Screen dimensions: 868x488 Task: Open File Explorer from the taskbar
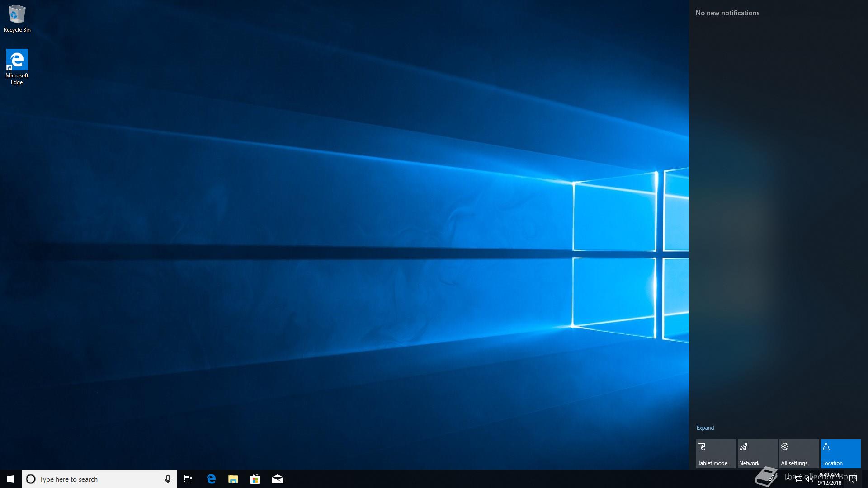233,479
